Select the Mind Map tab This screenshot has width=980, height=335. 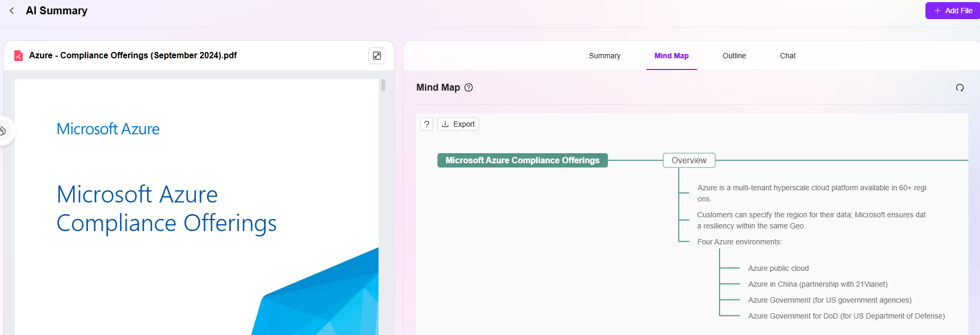[x=671, y=56]
